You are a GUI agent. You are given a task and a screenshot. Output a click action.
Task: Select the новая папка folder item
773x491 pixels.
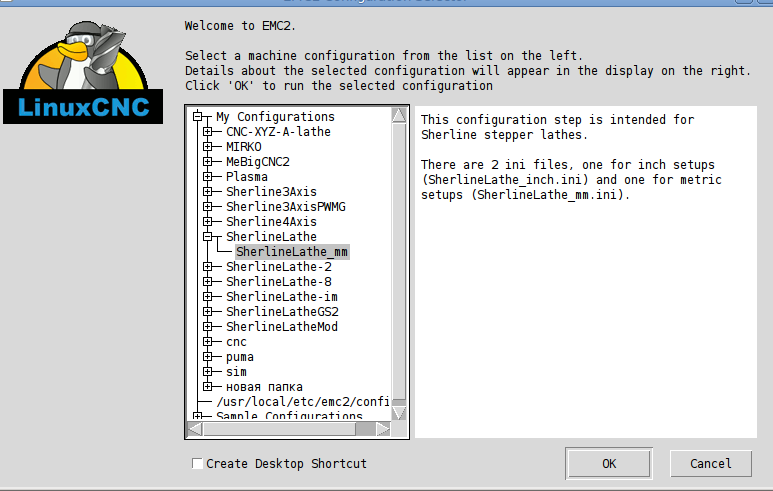tap(264, 387)
